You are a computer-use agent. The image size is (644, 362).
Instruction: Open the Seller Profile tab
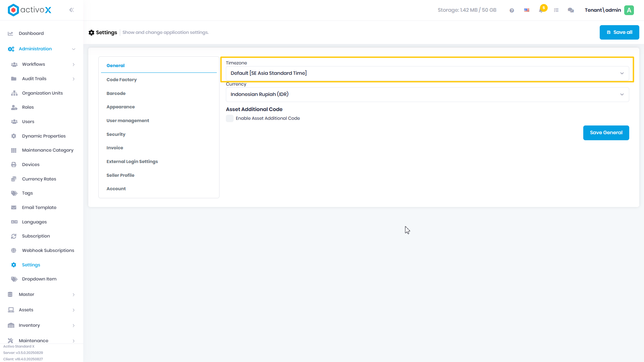point(120,175)
